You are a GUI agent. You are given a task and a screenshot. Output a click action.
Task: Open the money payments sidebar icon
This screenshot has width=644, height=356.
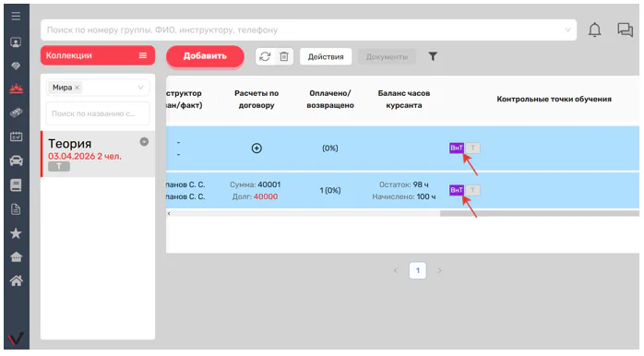[16, 113]
